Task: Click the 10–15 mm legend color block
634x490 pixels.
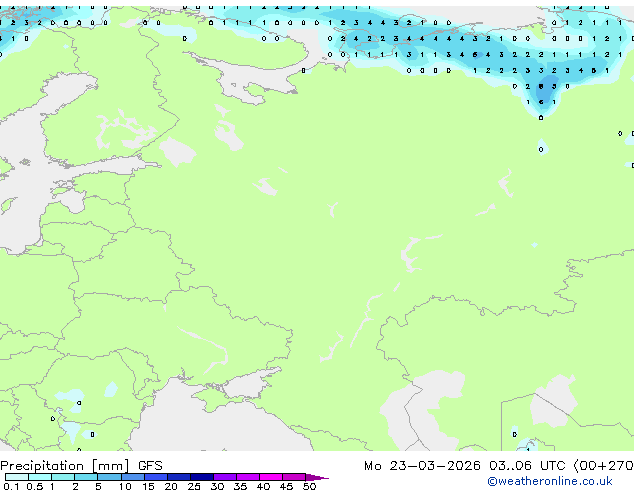Action: click(133, 477)
